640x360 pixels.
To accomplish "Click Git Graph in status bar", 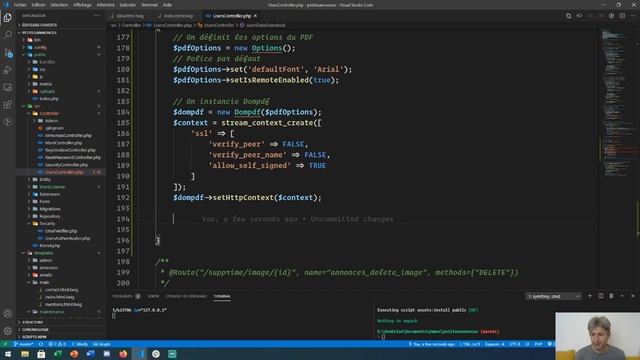I will pos(102,344).
